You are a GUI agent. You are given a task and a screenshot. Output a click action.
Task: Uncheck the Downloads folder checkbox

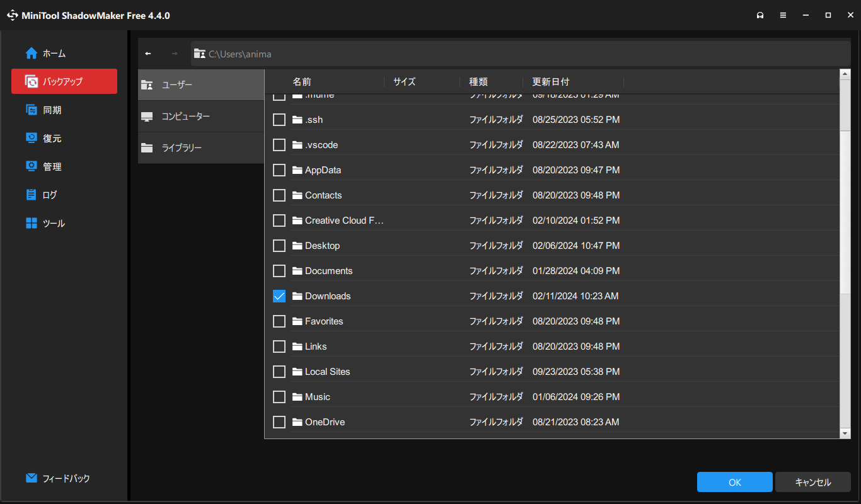(279, 296)
